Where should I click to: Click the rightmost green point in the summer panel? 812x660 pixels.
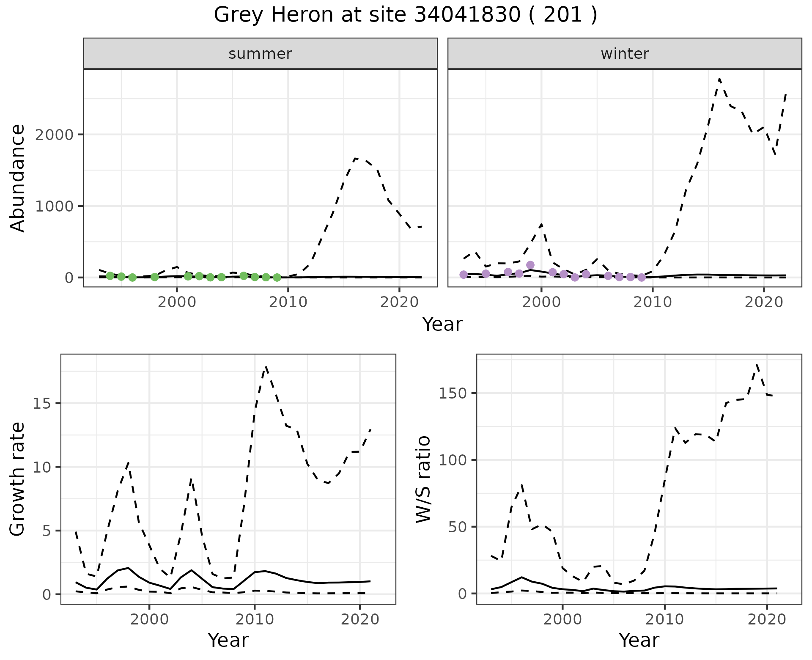tap(277, 278)
